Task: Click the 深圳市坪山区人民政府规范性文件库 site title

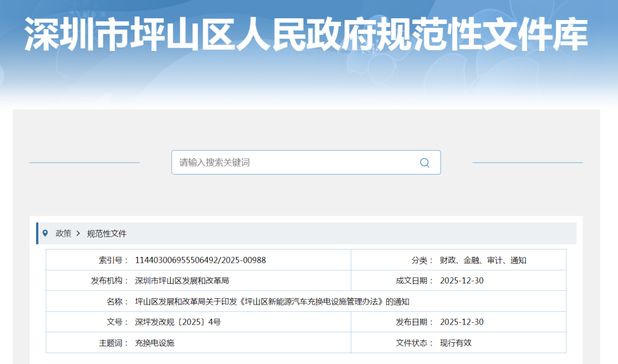Action: point(306,35)
